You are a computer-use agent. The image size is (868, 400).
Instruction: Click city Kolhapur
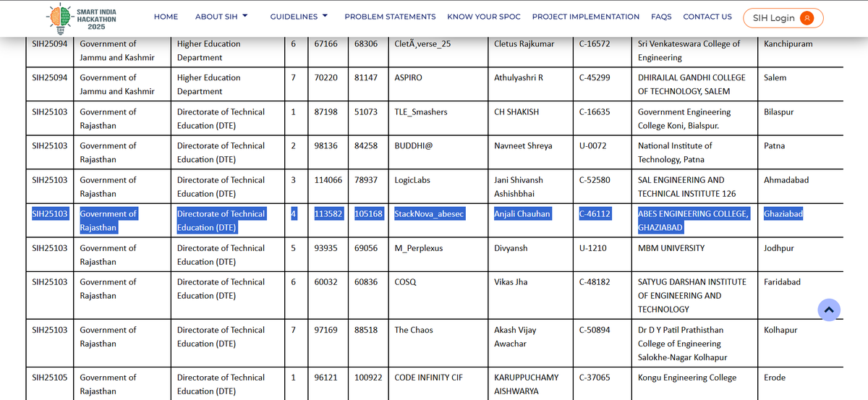pos(780,330)
